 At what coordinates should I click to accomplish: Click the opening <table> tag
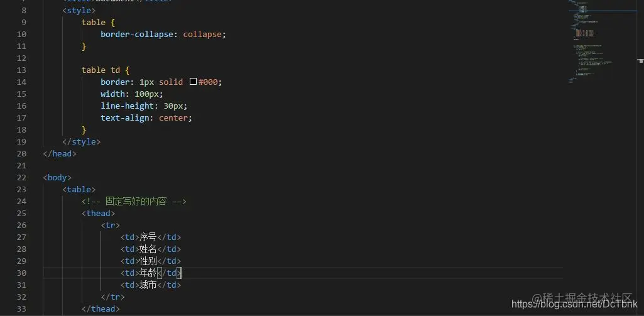pyautogui.click(x=79, y=190)
